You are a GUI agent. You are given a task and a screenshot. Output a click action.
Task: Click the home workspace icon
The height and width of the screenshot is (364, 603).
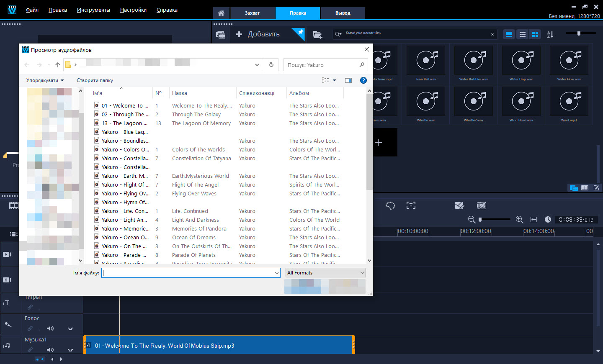[x=221, y=13]
